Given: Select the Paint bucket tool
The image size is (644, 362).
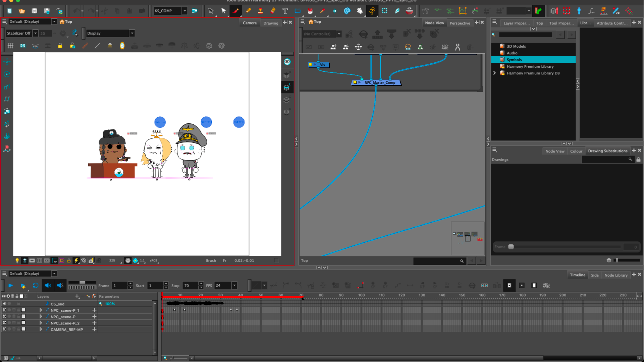Looking at the screenshot, I should [310, 11].
